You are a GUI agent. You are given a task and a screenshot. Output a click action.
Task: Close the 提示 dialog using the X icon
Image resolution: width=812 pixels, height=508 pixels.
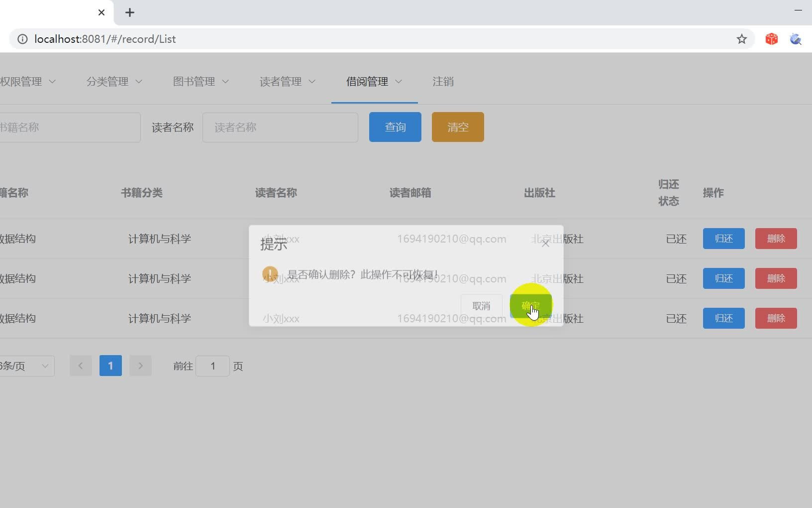tap(545, 243)
